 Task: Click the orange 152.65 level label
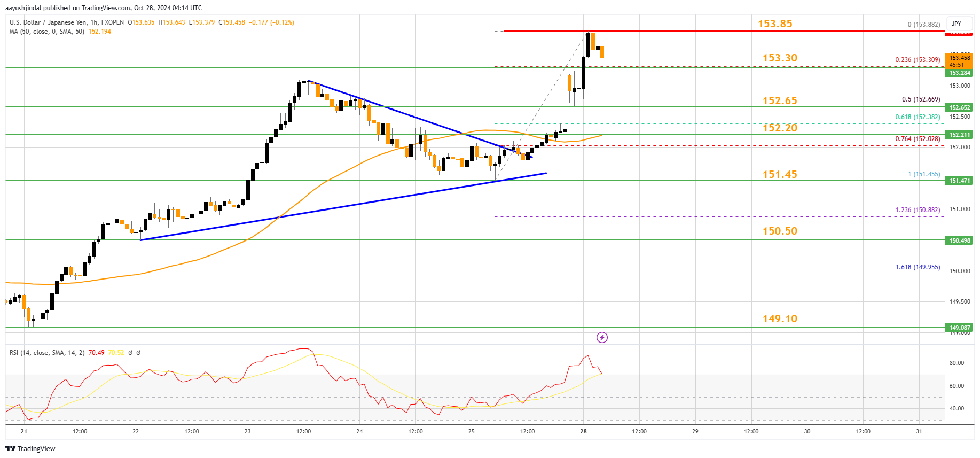click(x=780, y=100)
